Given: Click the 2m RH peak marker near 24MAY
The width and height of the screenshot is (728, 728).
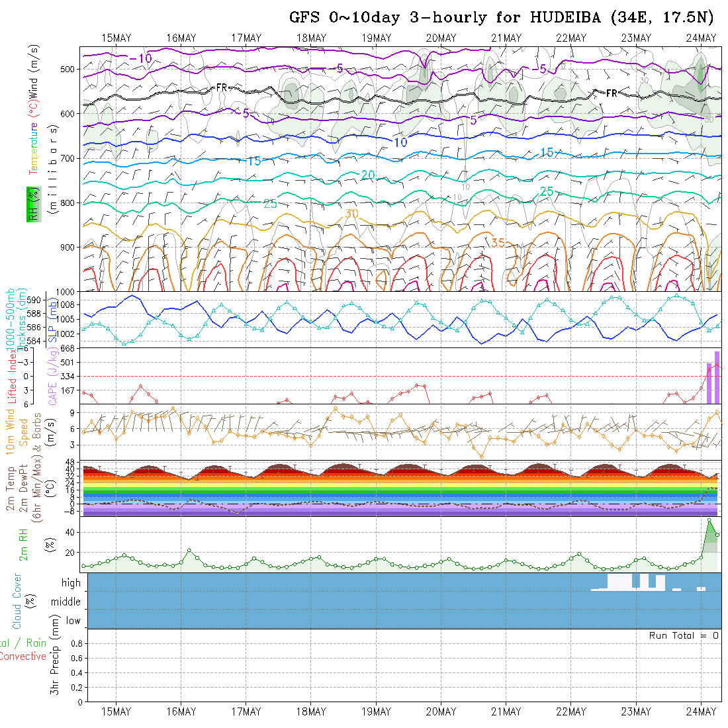Looking at the screenshot, I should 709,520.
